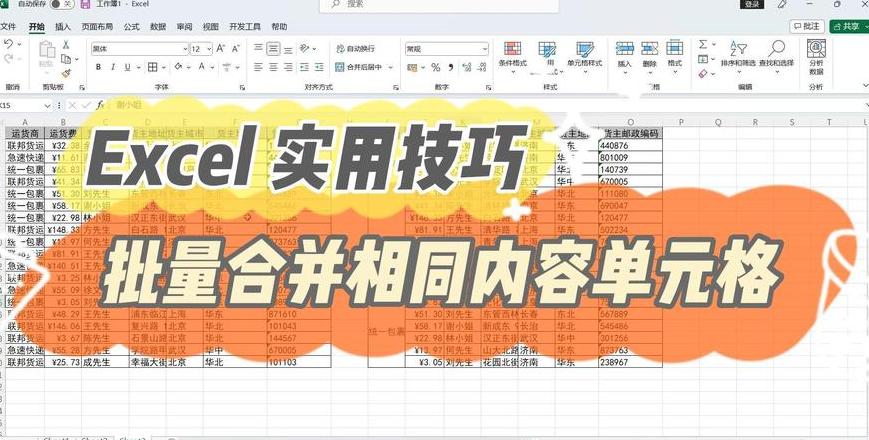Open the 排序和筛选 sort and filter menu
869x440 pixels.
(x=738, y=55)
